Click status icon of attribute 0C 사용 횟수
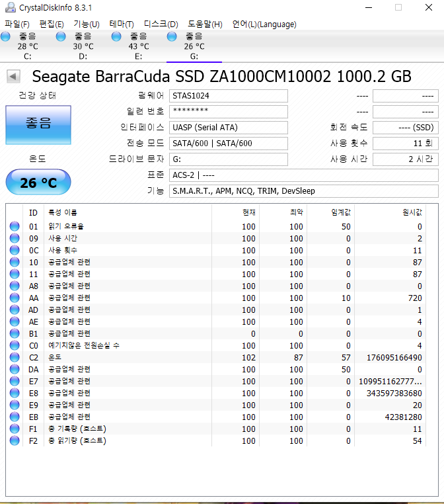 pos(15,250)
